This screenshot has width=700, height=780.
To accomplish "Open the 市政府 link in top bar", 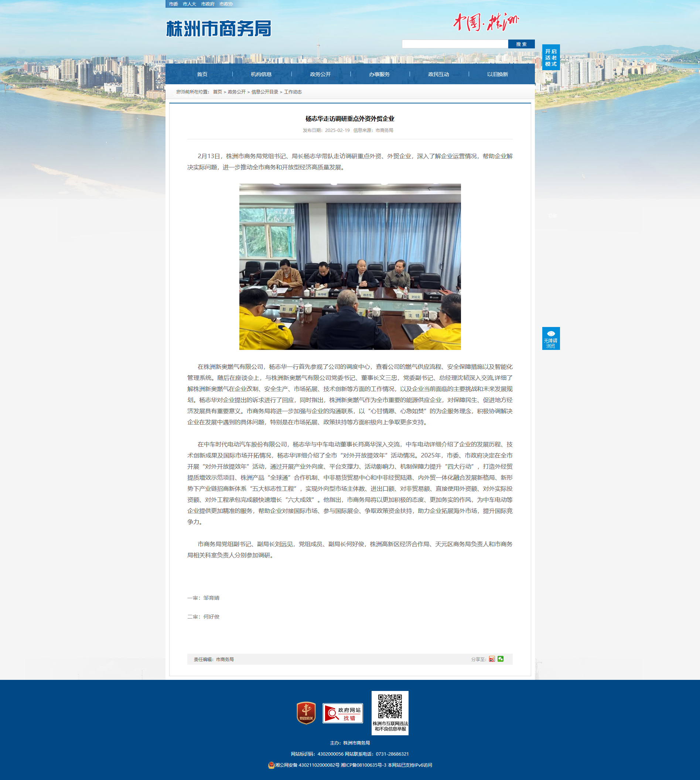I will [208, 4].
